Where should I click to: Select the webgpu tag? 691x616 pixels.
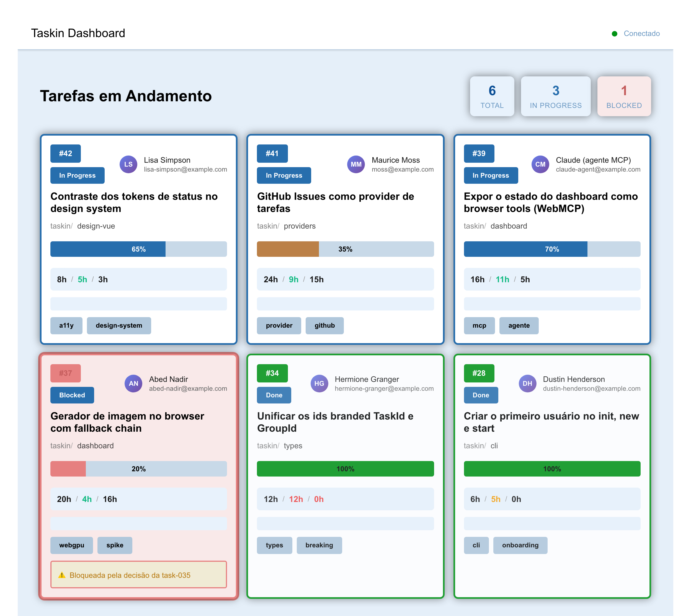[x=71, y=545]
